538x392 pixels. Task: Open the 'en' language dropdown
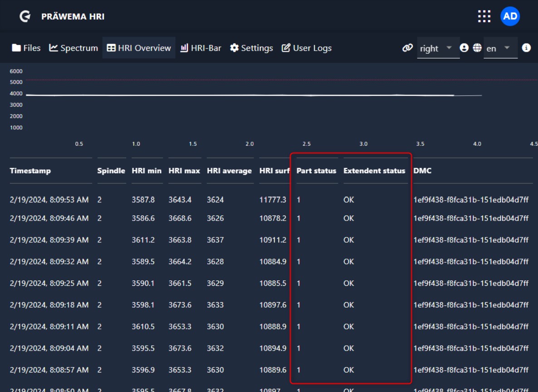coord(500,48)
